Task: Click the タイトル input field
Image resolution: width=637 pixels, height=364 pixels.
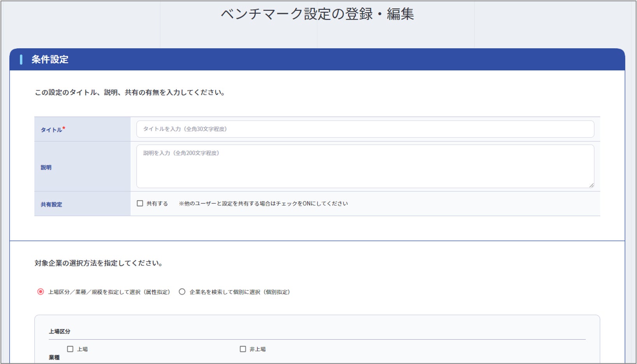Action: 365,129
